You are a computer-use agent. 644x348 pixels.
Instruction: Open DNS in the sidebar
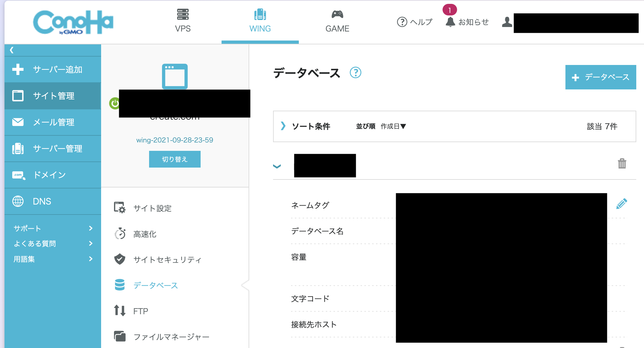point(53,201)
